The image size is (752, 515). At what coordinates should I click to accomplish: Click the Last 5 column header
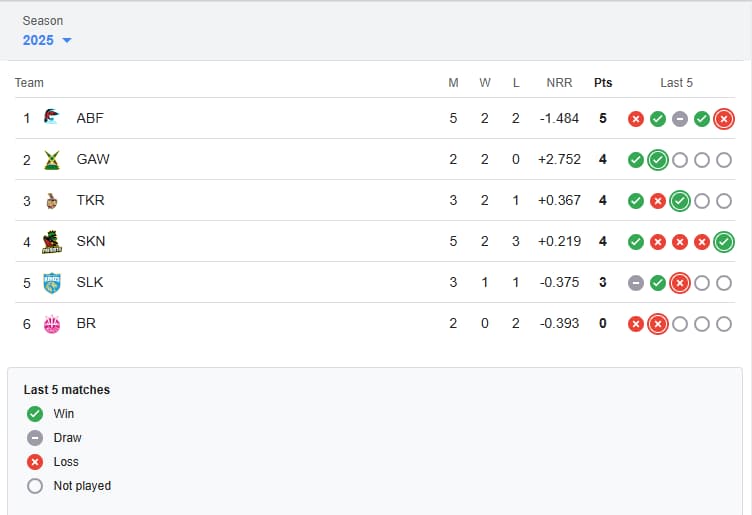(676, 82)
